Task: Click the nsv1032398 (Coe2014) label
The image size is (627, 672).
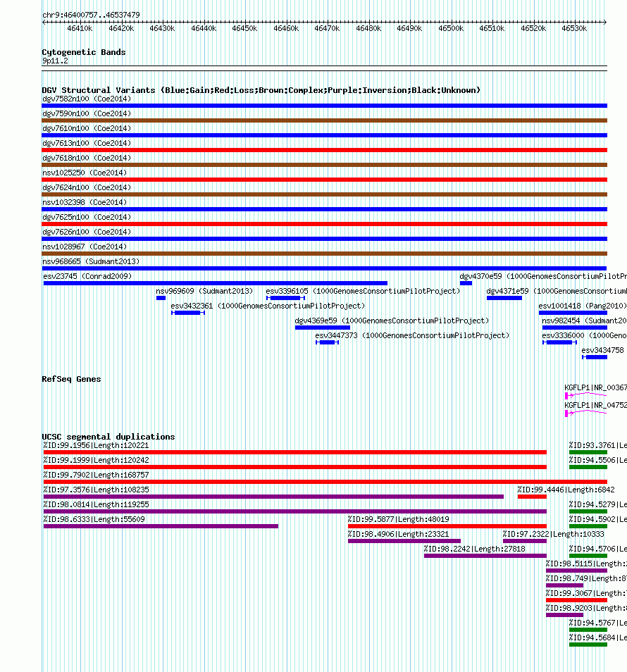Action: 85,202
